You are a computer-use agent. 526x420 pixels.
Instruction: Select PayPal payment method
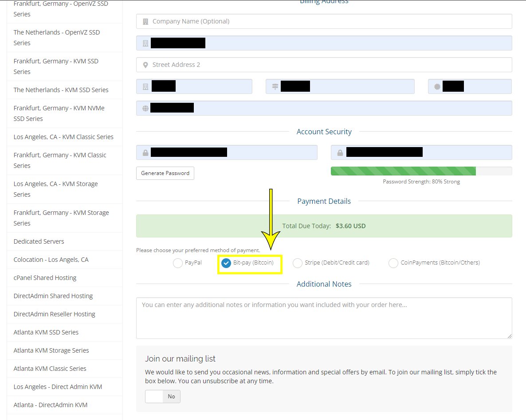click(x=178, y=263)
